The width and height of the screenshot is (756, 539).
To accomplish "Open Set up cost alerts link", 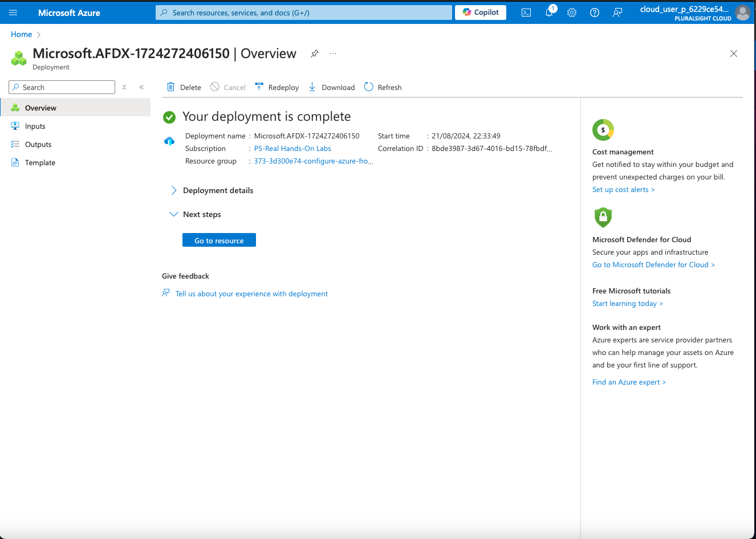I will tap(624, 189).
